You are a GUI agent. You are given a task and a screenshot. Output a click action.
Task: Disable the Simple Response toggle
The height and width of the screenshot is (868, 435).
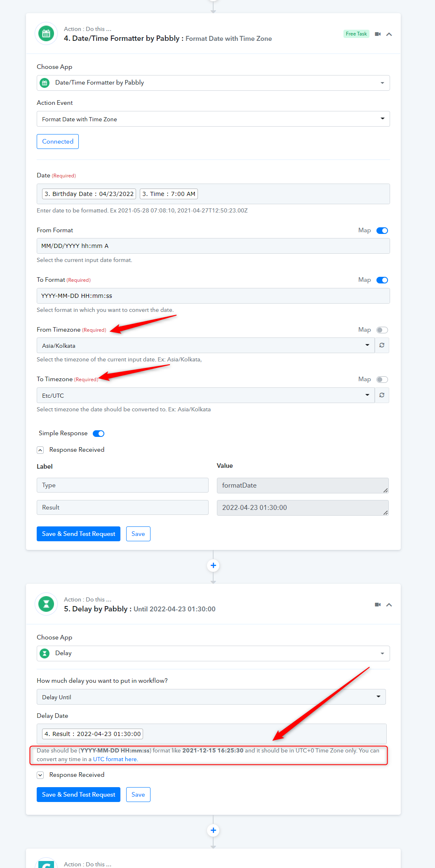pos(99,434)
